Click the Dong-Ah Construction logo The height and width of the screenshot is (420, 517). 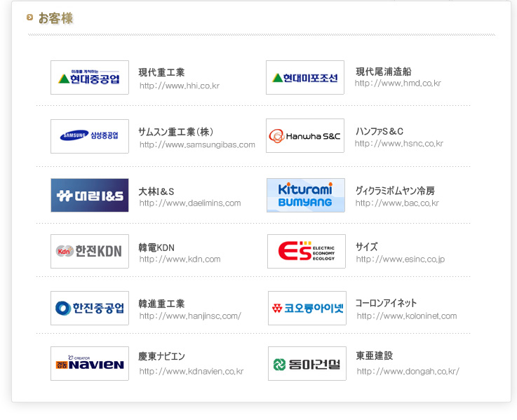(x=307, y=363)
